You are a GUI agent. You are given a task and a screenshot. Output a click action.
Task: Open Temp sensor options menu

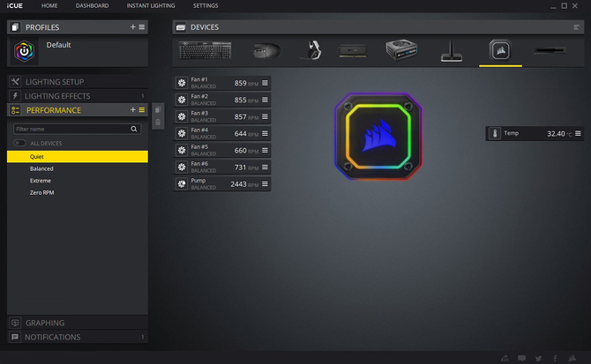pyautogui.click(x=578, y=133)
